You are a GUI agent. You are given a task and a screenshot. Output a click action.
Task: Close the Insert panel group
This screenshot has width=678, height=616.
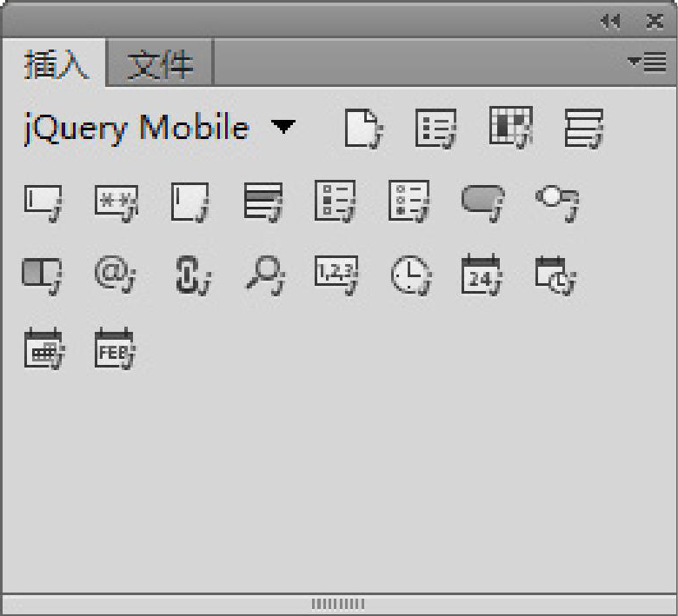[x=655, y=21]
